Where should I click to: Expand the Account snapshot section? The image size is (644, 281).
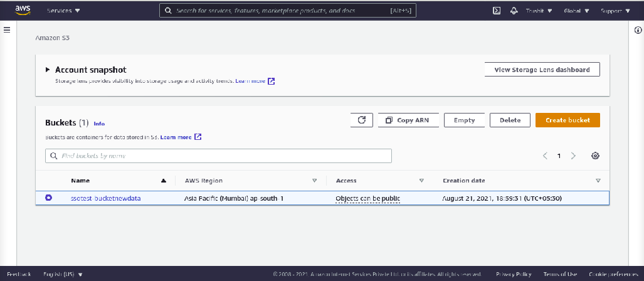click(48, 70)
